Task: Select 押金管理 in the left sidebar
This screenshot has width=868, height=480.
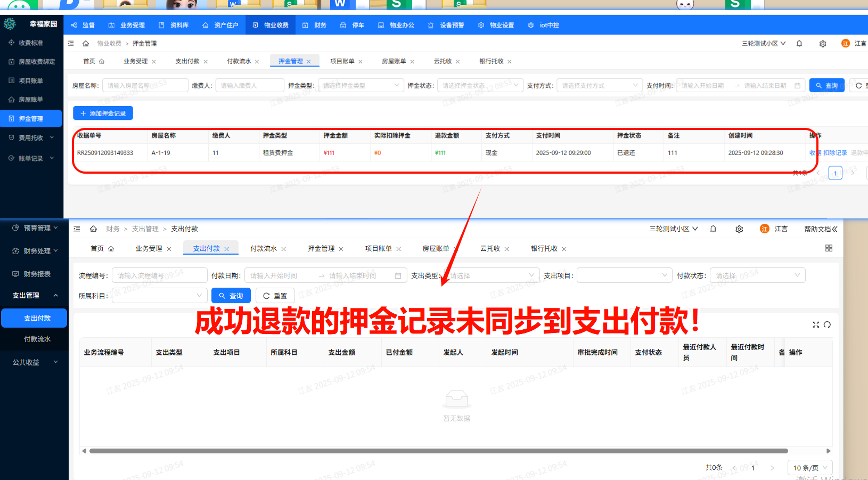Action: pos(32,118)
